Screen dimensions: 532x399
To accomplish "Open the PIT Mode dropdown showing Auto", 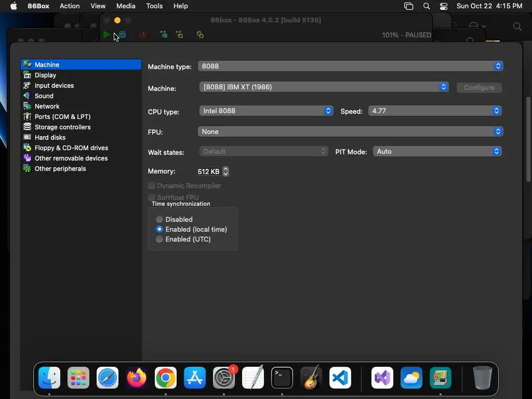I will pyautogui.click(x=437, y=151).
